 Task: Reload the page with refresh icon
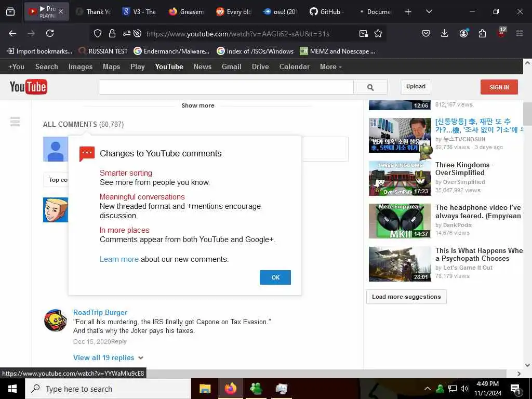click(x=50, y=33)
